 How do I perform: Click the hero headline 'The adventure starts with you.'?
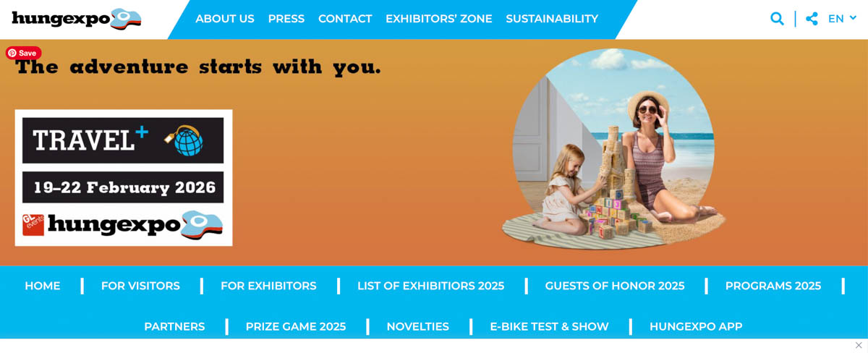[198, 67]
